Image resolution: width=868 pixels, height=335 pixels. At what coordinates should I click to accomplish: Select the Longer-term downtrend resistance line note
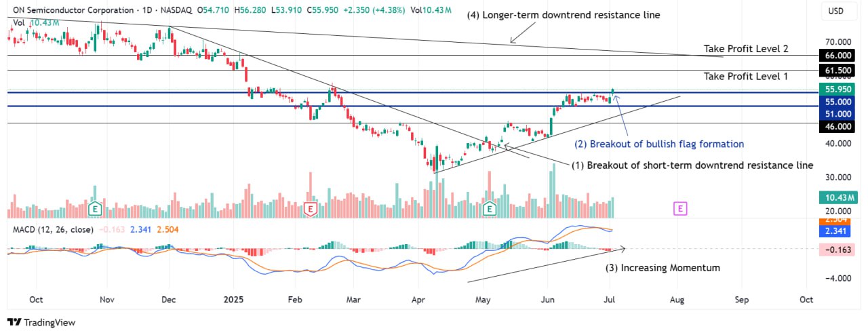[563, 15]
